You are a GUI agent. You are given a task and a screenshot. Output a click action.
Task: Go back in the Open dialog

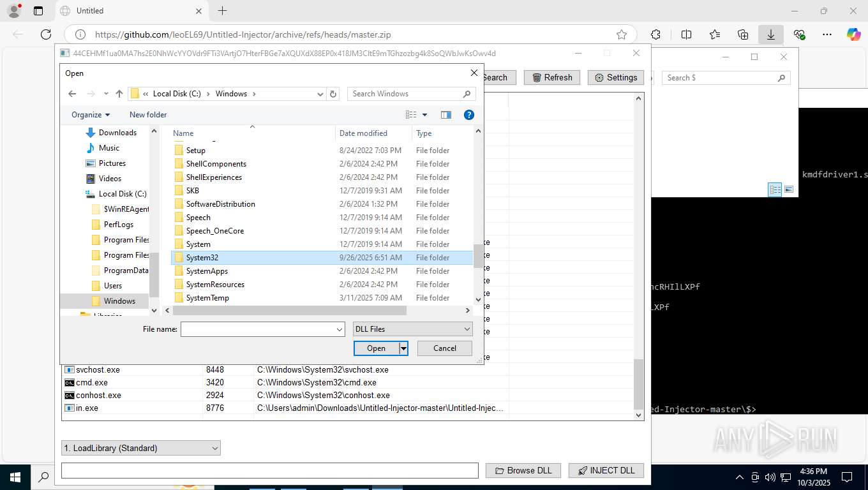[72, 94]
